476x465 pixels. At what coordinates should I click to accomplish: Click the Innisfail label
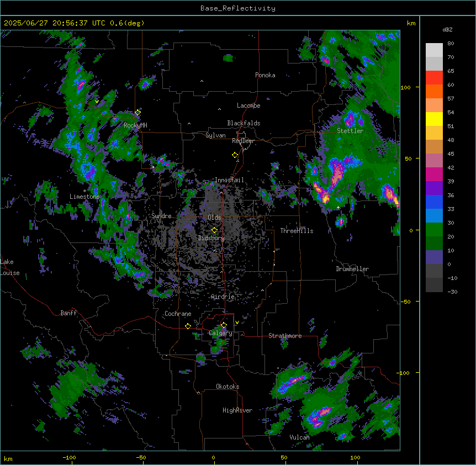click(x=229, y=180)
